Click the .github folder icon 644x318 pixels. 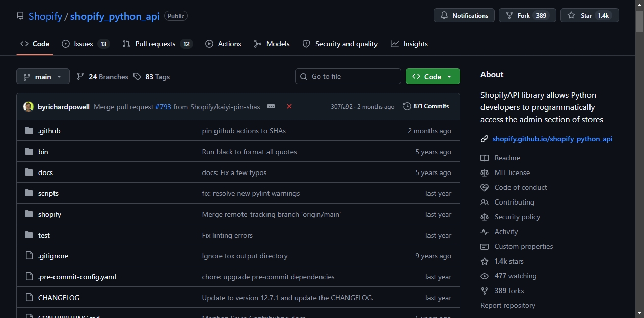[x=29, y=131]
